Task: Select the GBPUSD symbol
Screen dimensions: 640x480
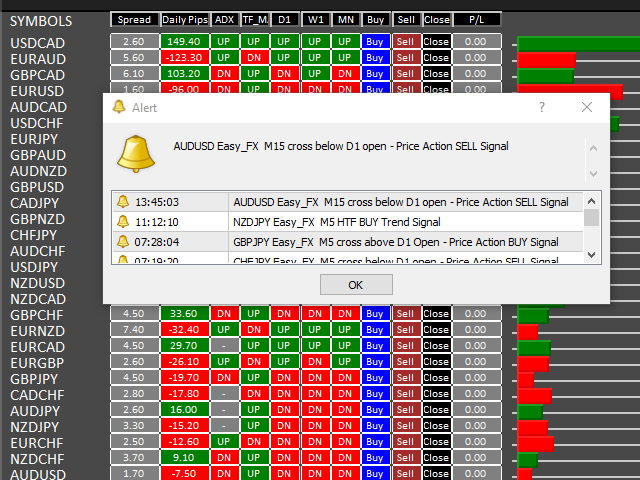Action: coord(37,187)
